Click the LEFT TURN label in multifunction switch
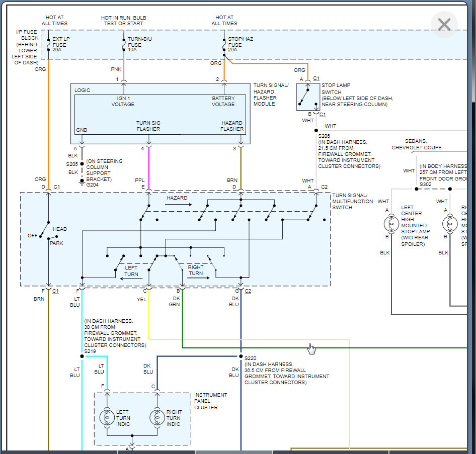The image size is (476, 454). [131, 271]
